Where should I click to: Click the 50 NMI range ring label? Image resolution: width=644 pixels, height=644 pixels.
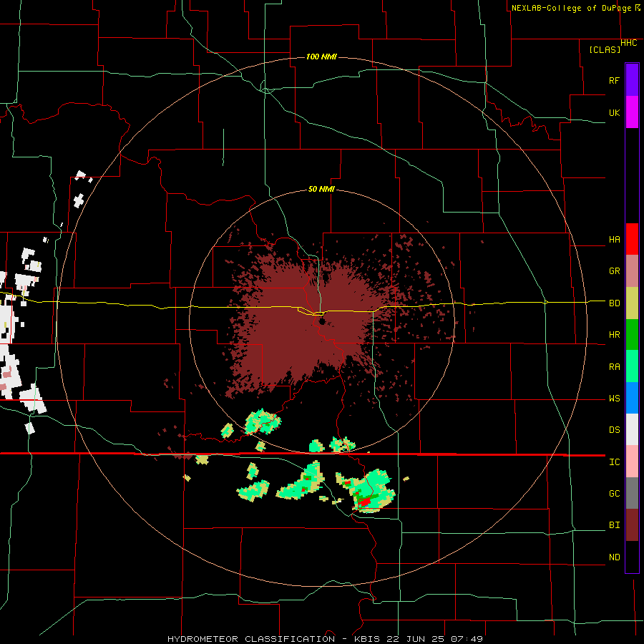(321, 189)
